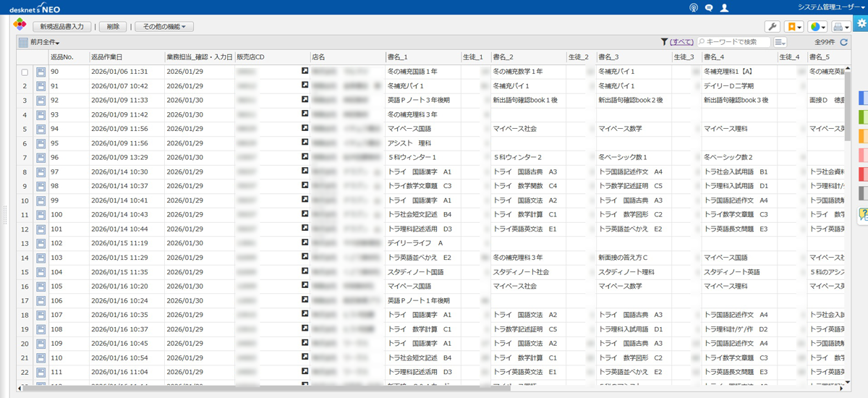Expand the printer options dropdown
The width and height of the screenshot is (868, 398).
click(841, 27)
